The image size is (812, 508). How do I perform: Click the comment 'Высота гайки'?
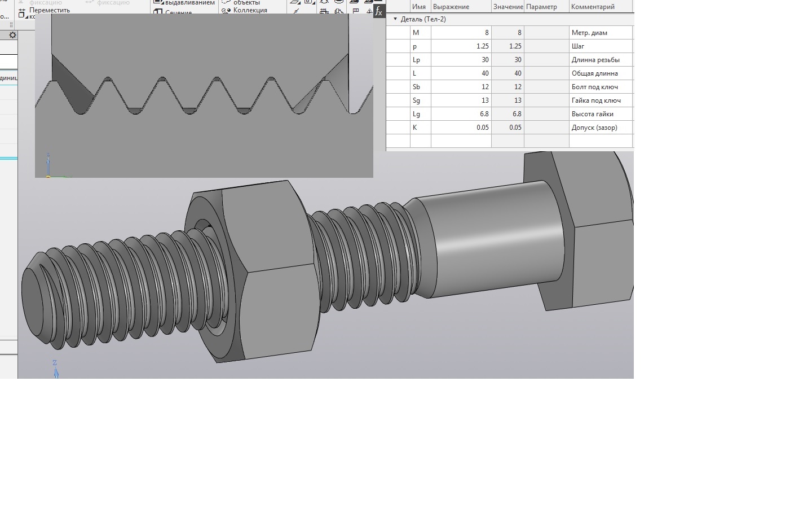[x=592, y=114]
